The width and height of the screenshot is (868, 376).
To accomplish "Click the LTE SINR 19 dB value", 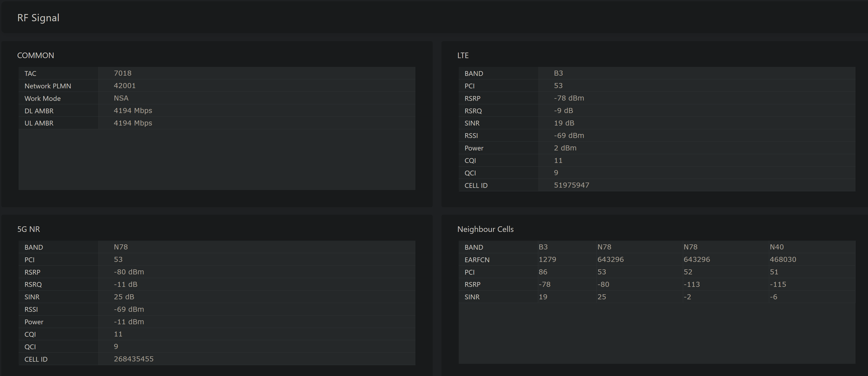I will pyautogui.click(x=564, y=123).
